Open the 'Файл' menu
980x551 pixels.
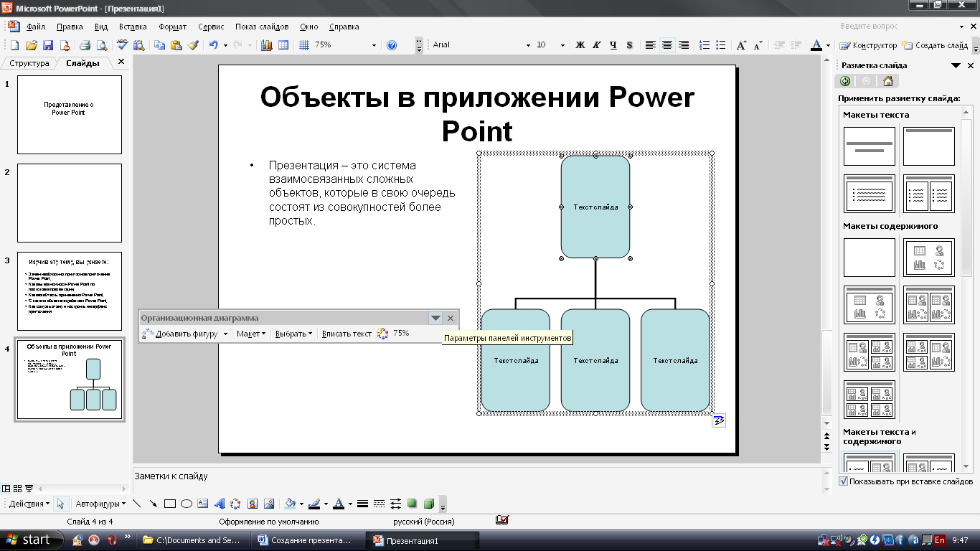(36, 27)
